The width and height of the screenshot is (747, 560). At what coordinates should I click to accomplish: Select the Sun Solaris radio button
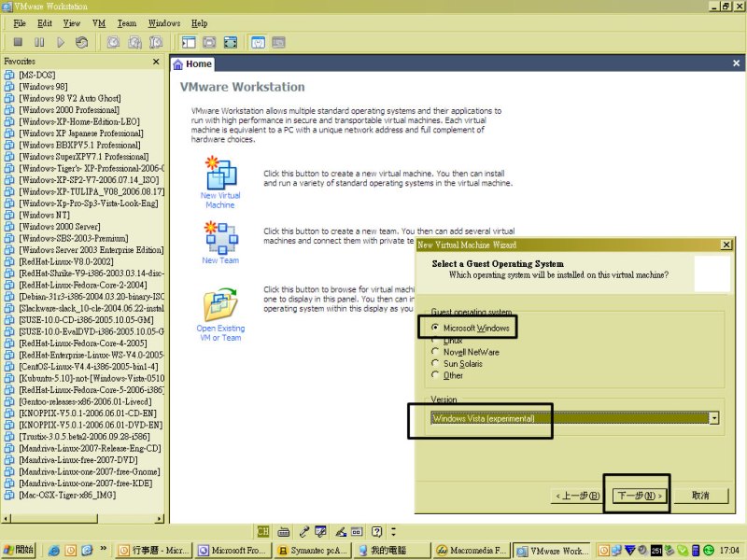[434, 363]
